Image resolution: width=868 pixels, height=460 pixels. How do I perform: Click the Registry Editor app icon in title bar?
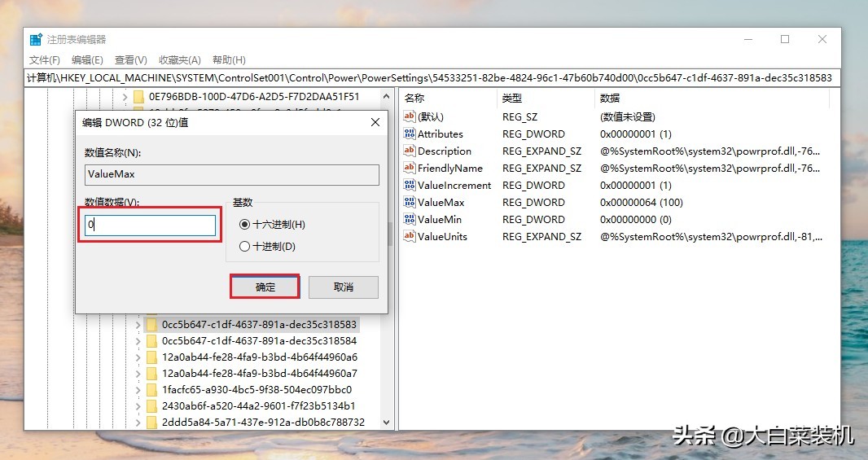tap(36, 40)
